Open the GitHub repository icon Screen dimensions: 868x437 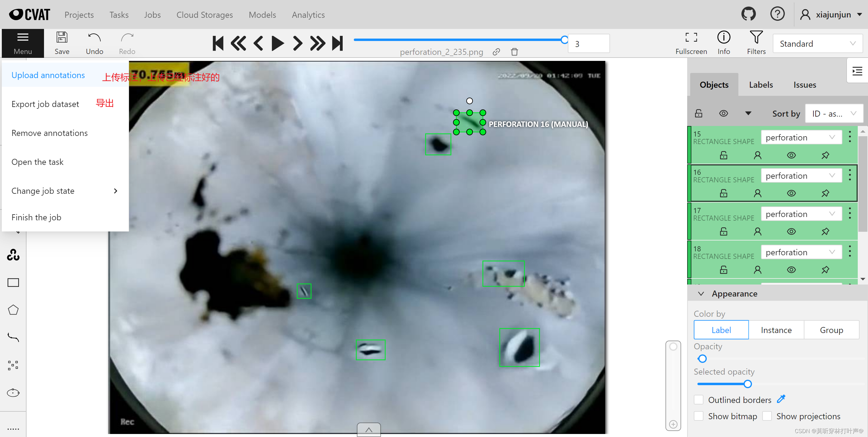(748, 14)
